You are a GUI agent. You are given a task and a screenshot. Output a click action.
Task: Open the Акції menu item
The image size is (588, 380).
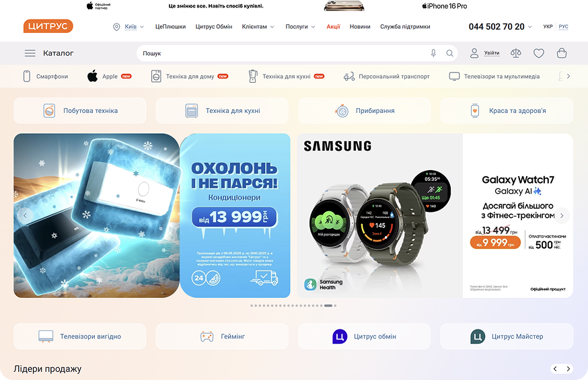[x=333, y=27]
